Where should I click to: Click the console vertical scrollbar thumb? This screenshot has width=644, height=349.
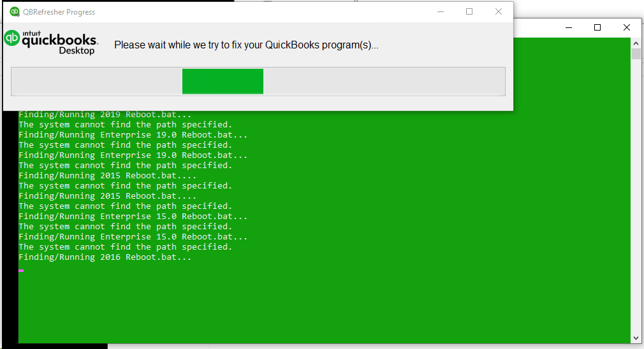636,53
